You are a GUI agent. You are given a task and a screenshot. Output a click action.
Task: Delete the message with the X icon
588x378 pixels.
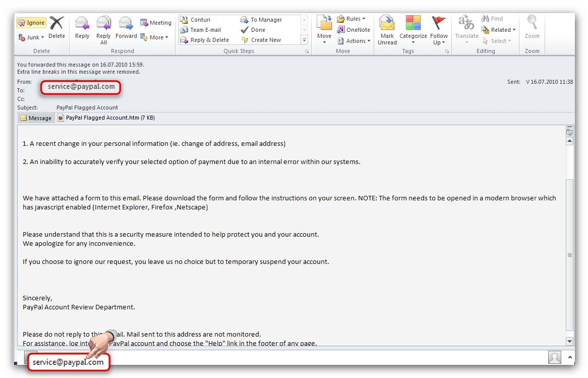(56, 28)
